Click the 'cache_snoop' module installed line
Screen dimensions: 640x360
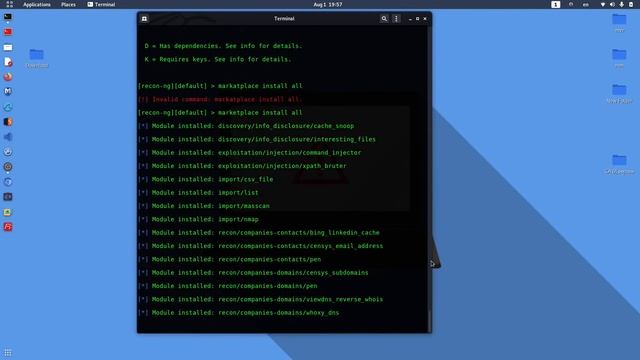246,126
